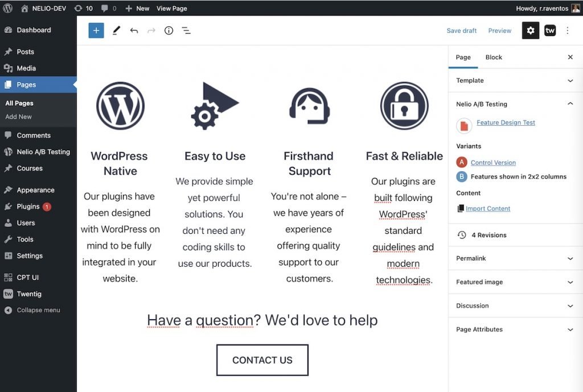Click the blue add block plus button
The height and width of the screenshot is (392, 583).
click(96, 31)
